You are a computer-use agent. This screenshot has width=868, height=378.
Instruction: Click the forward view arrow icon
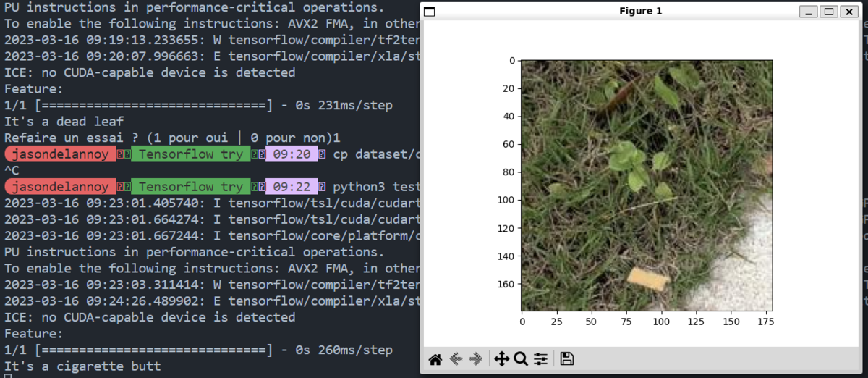[476, 359]
